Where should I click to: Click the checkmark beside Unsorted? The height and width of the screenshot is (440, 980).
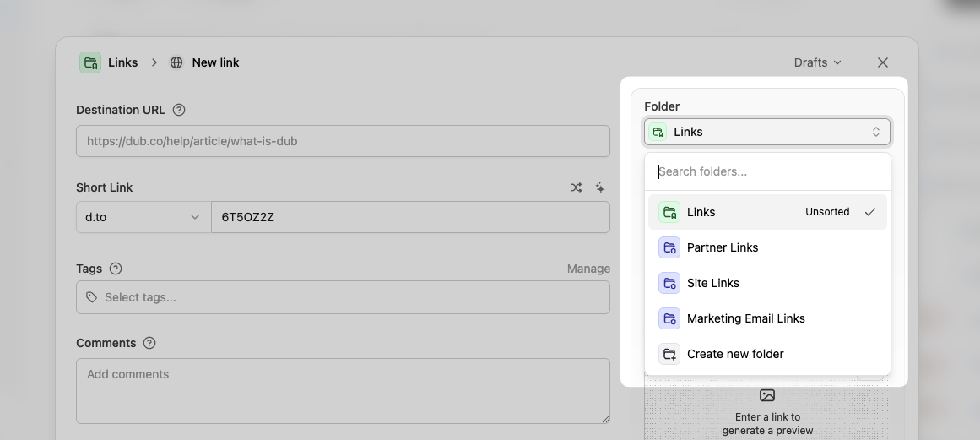(870, 212)
